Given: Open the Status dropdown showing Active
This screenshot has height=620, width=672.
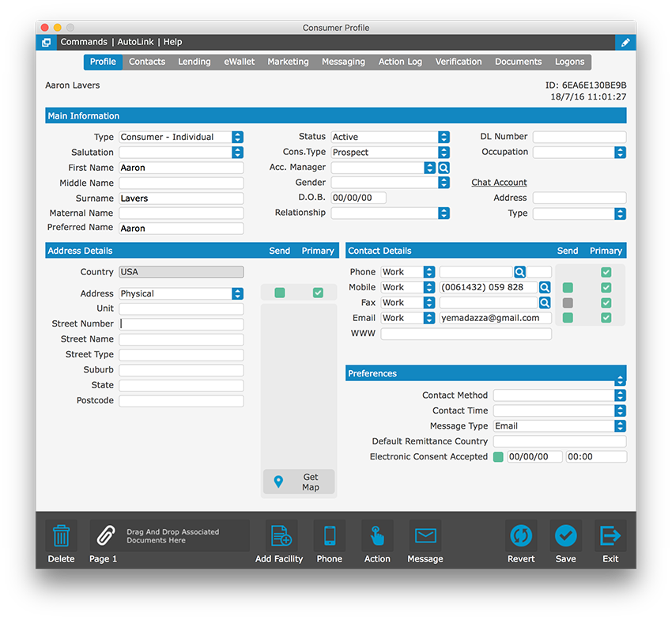Looking at the screenshot, I should pos(444,138).
